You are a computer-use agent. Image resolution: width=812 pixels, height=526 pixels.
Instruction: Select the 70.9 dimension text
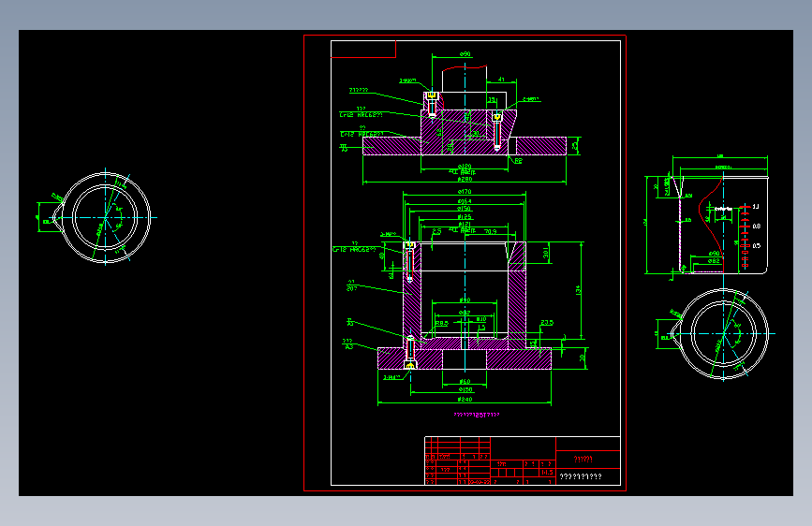[x=490, y=231]
